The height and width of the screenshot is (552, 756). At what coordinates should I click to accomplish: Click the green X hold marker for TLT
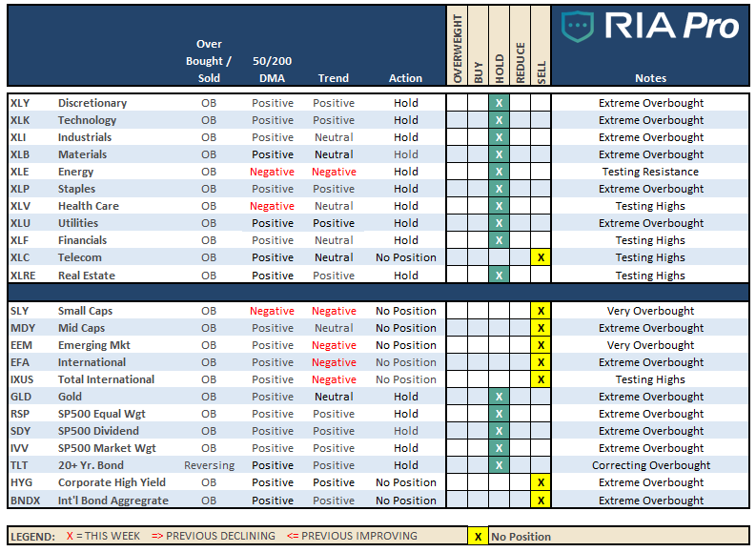pyautogui.click(x=499, y=465)
